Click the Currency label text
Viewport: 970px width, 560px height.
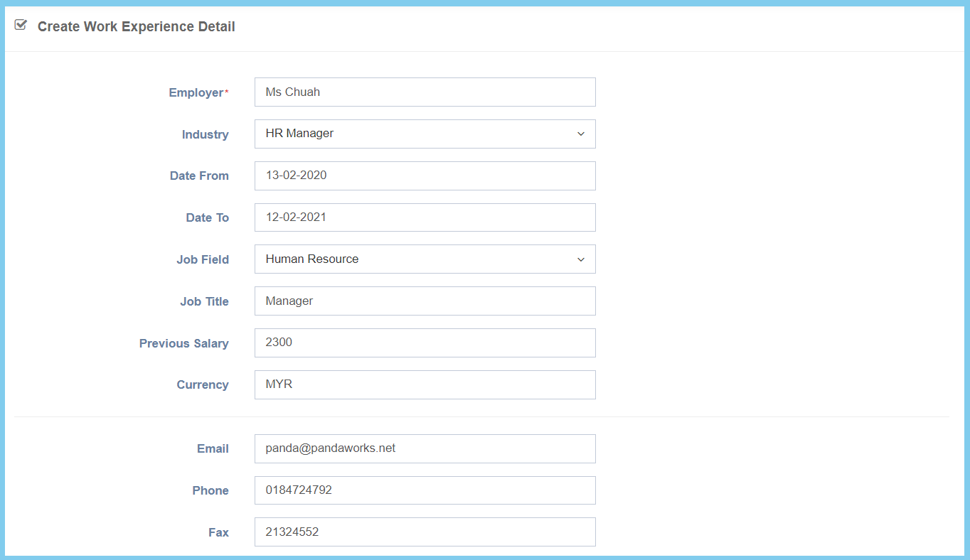[203, 385]
